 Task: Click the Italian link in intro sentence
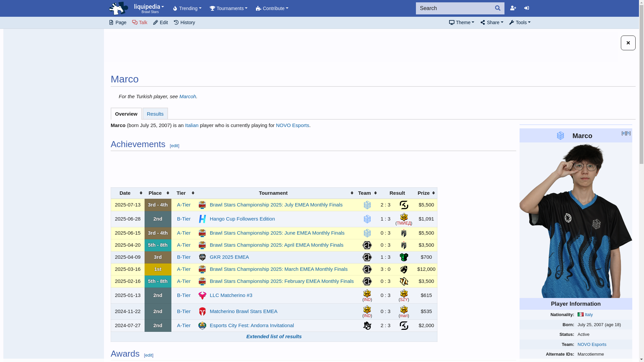pyautogui.click(x=192, y=125)
